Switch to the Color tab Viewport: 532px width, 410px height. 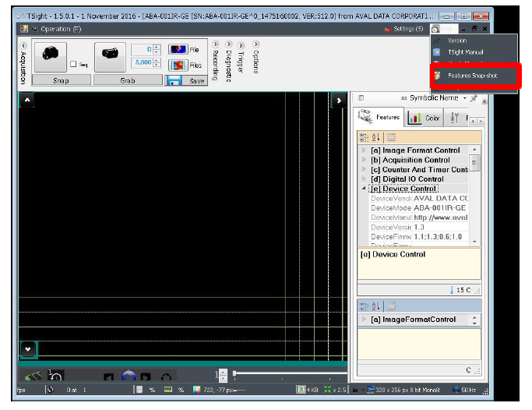pos(425,118)
